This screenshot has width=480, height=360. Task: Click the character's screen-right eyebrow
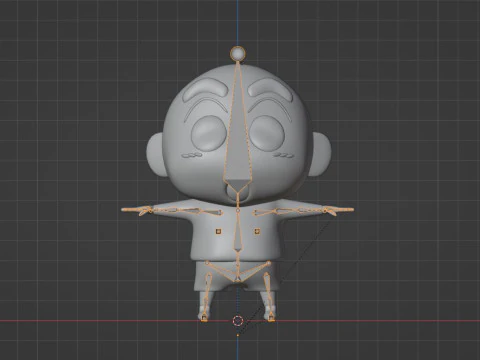pos(271,89)
